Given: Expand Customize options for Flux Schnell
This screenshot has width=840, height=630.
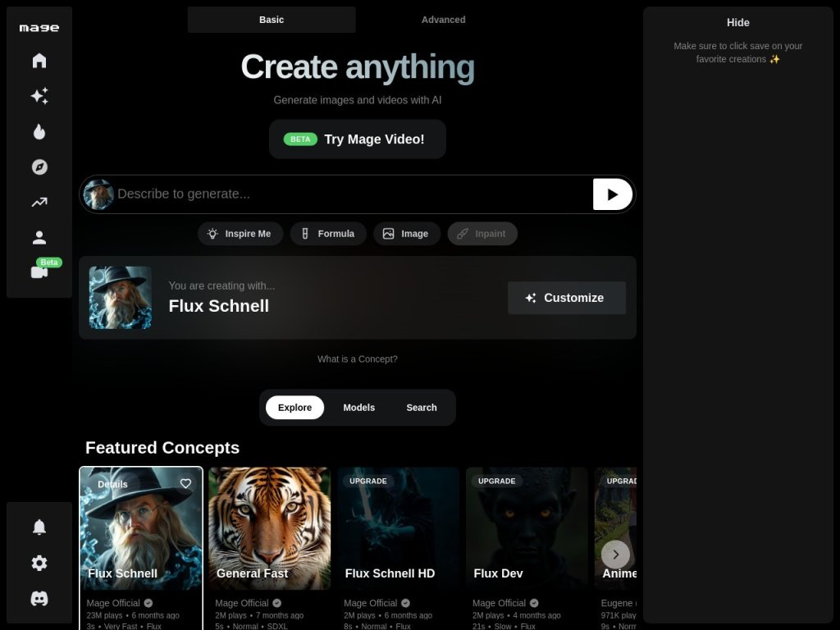Looking at the screenshot, I should [566, 298].
